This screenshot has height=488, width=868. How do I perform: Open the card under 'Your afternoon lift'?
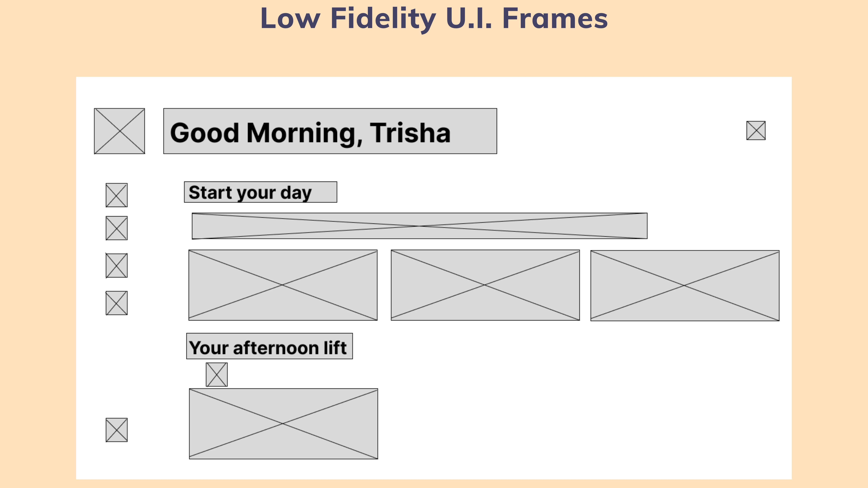coord(283,424)
